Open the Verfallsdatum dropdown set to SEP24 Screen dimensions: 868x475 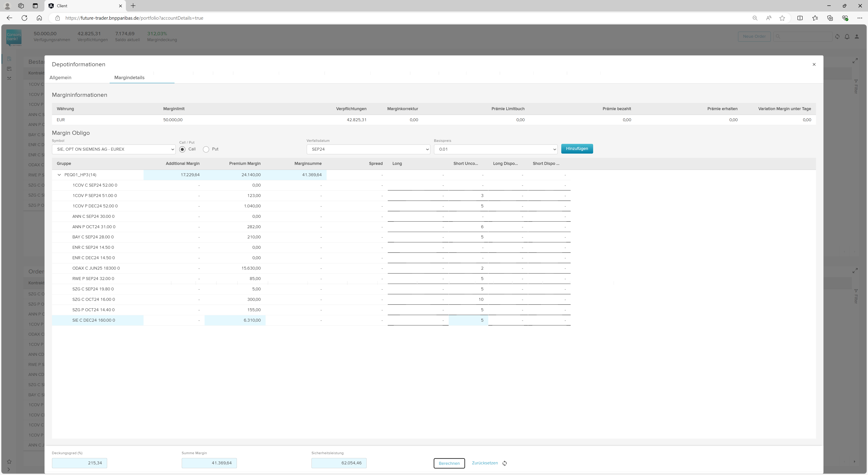click(x=368, y=149)
